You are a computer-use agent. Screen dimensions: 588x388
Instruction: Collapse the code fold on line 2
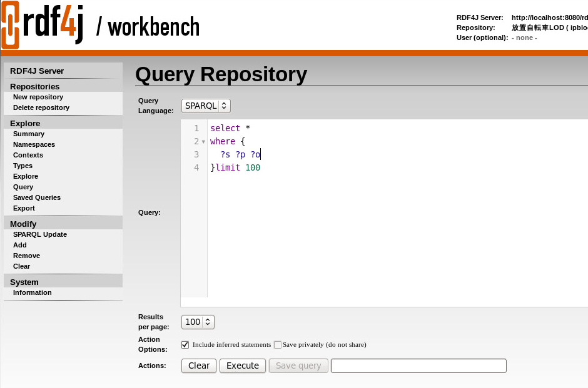(204, 141)
